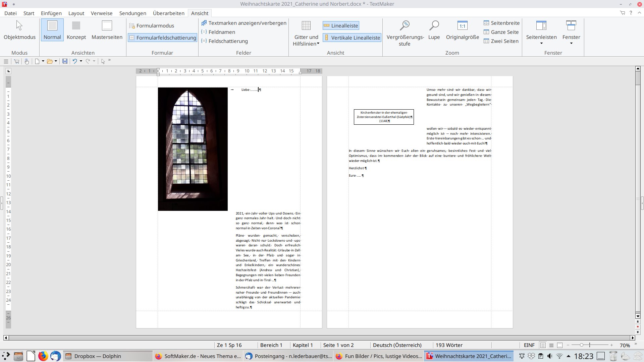Toggle Formularmodus
The image size is (644, 362).
(152, 25)
